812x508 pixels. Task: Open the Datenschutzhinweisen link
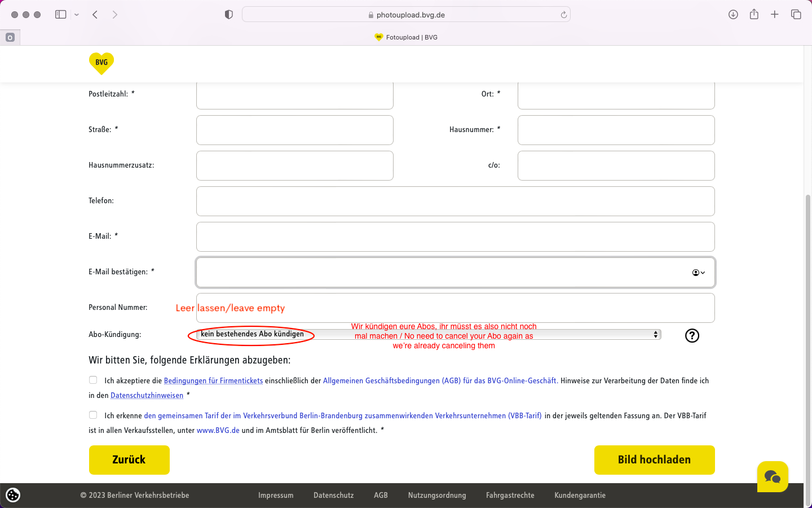(x=147, y=395)
